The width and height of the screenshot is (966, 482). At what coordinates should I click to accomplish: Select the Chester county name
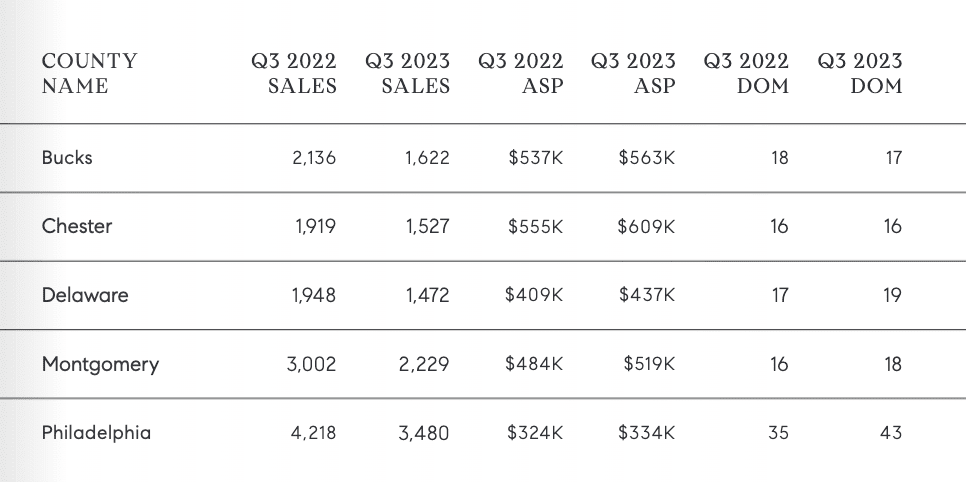pyautogui.click(x=77, y=226)
